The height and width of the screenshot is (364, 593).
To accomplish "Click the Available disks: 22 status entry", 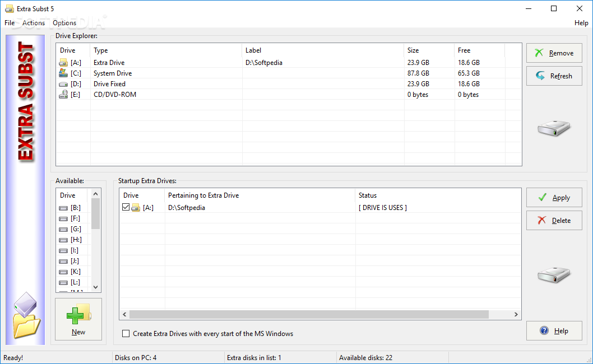I will pyautogui.click(x=365, y=358).
